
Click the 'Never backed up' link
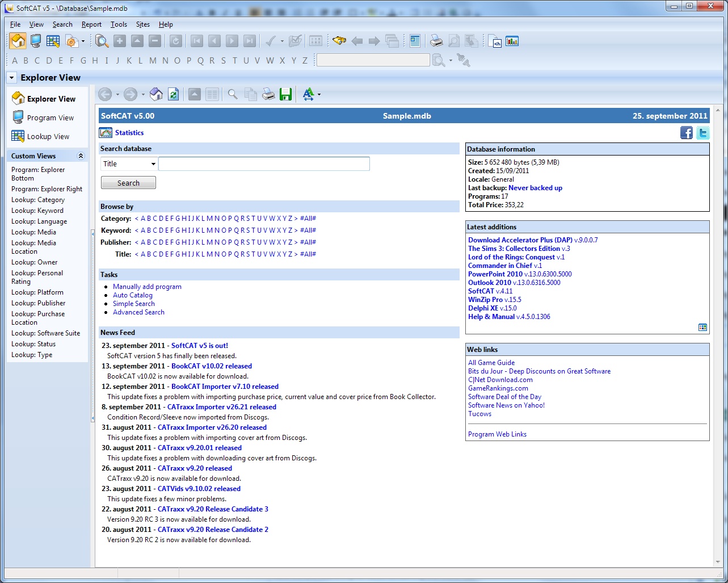[535, 188]
